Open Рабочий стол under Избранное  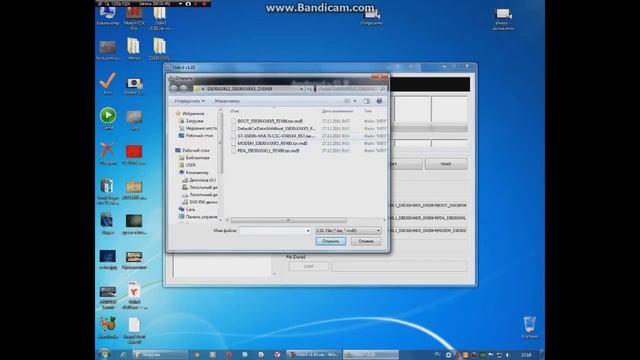pyautogui.click(x=199, y=136)
